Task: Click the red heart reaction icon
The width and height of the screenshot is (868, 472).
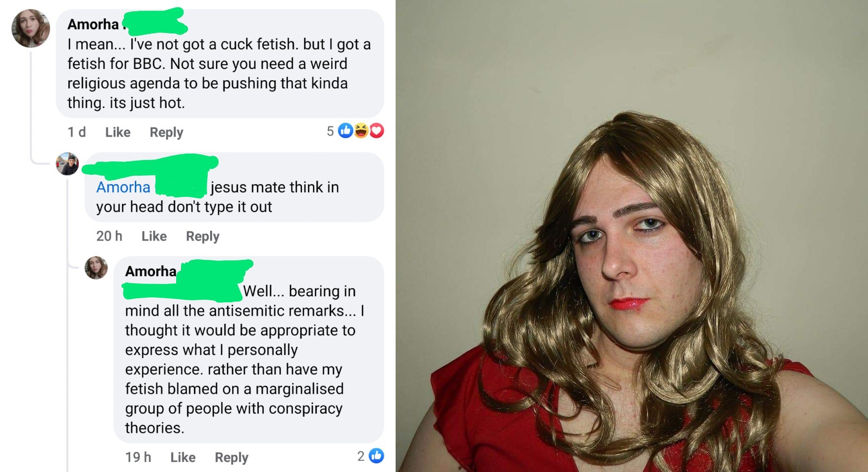Action: point(376,131)
